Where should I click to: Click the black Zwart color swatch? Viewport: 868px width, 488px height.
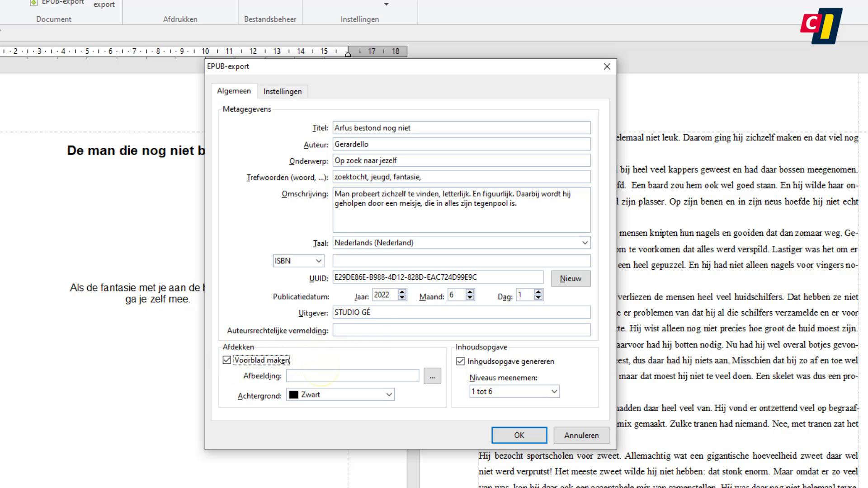coord(294,394)
